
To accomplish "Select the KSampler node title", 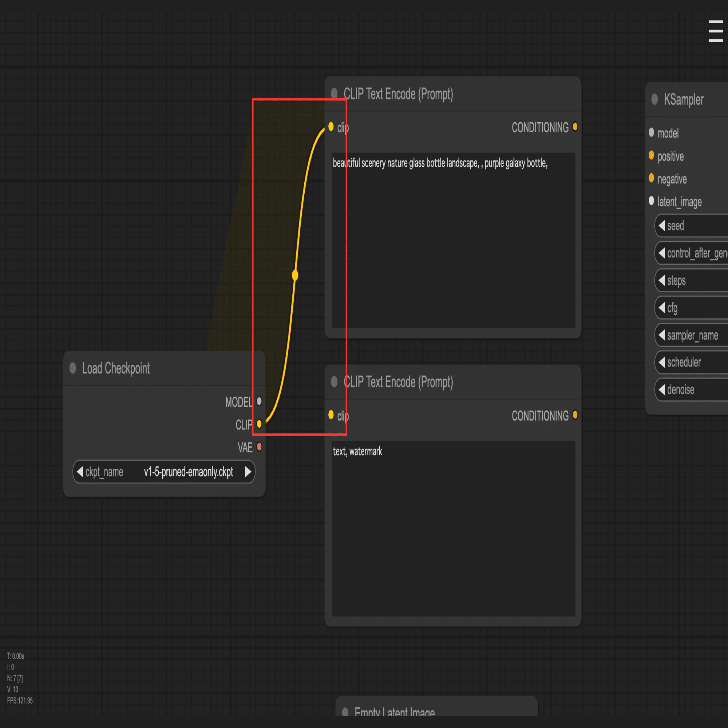I will [x=684, y=100].
